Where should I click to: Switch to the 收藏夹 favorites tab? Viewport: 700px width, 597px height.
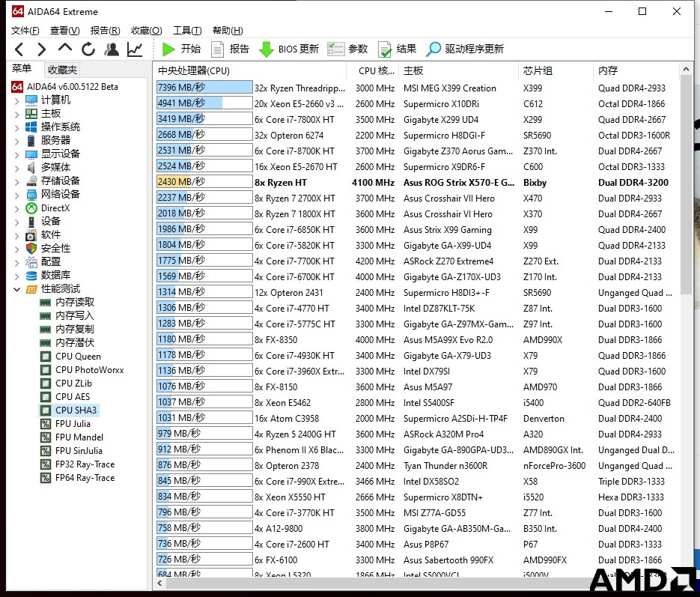click(x=62, y=70)
